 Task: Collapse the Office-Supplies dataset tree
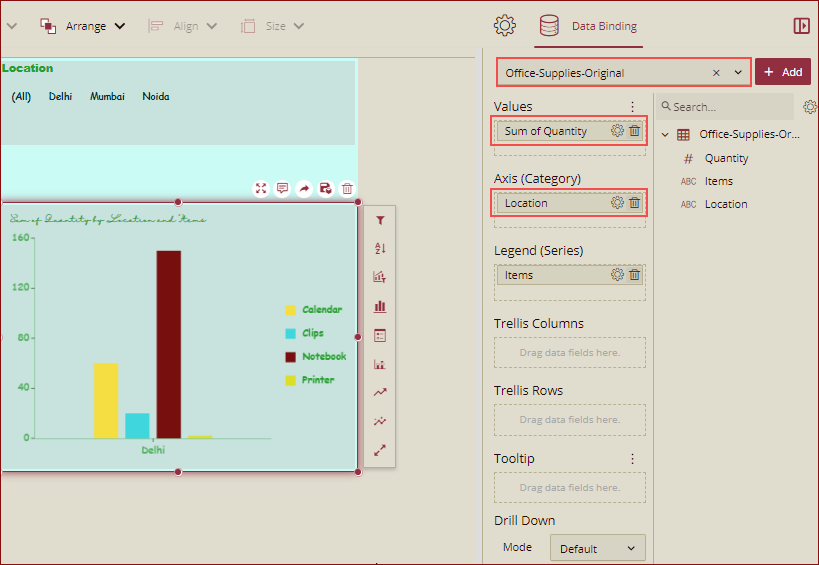665,135
